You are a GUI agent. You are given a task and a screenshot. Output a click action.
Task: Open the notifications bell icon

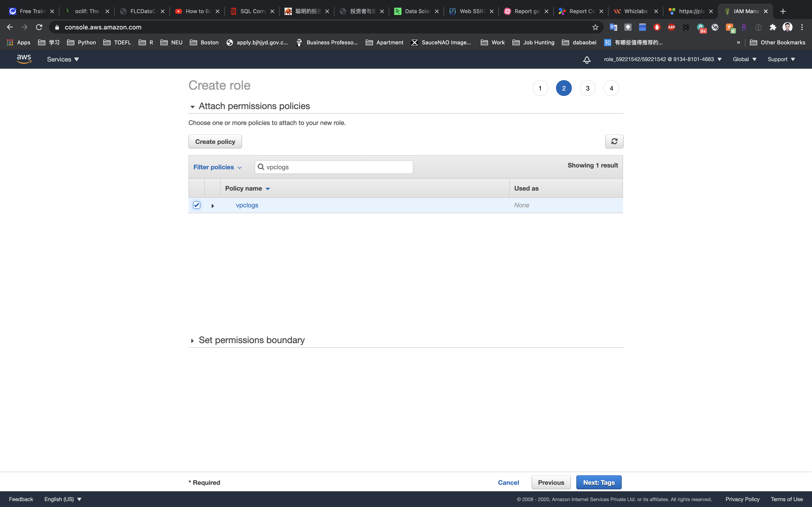(587, 60)
